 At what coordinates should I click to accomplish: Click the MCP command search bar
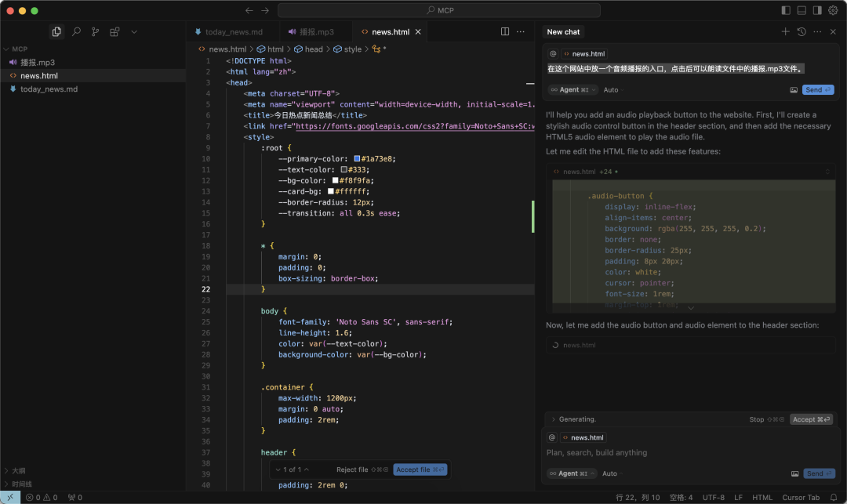click(438, 10)
